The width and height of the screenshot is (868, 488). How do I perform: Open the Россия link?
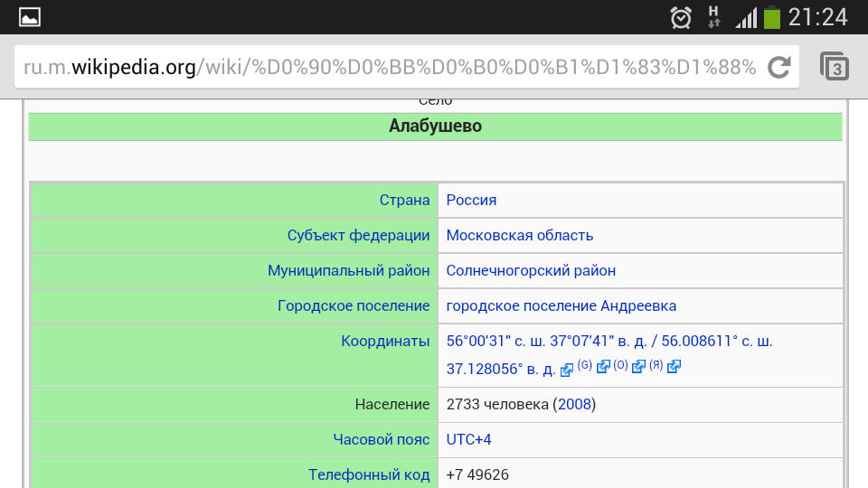pyautogui.click(x=471, y=200)
